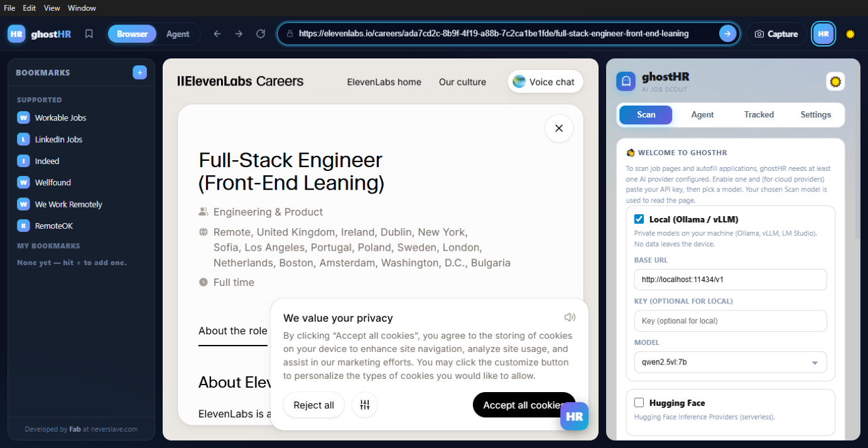
Task: Click the sun icon in the ghostHR panel
Action: click(835, 81)
